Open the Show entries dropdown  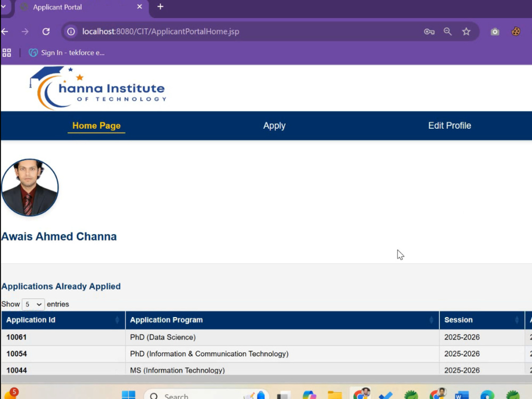[33, 304]
